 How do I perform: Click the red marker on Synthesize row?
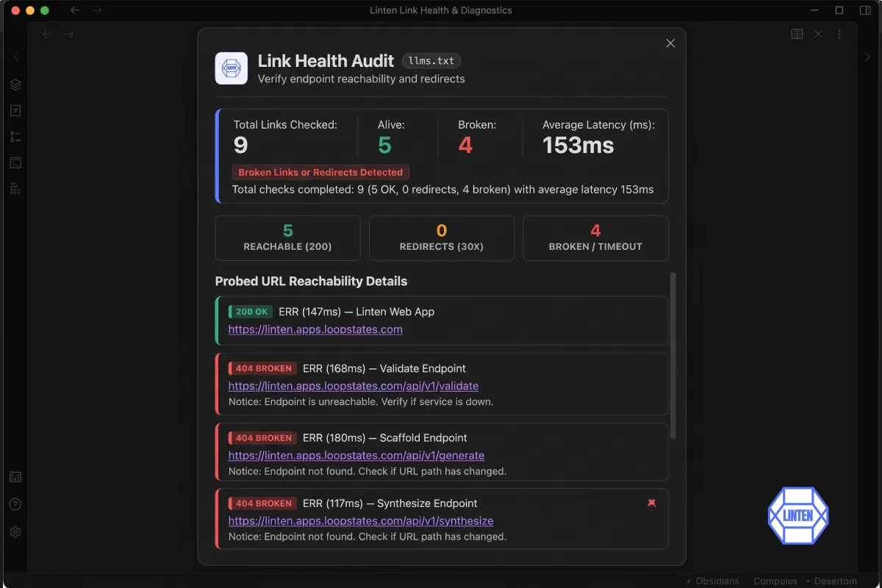coord(651,503)
